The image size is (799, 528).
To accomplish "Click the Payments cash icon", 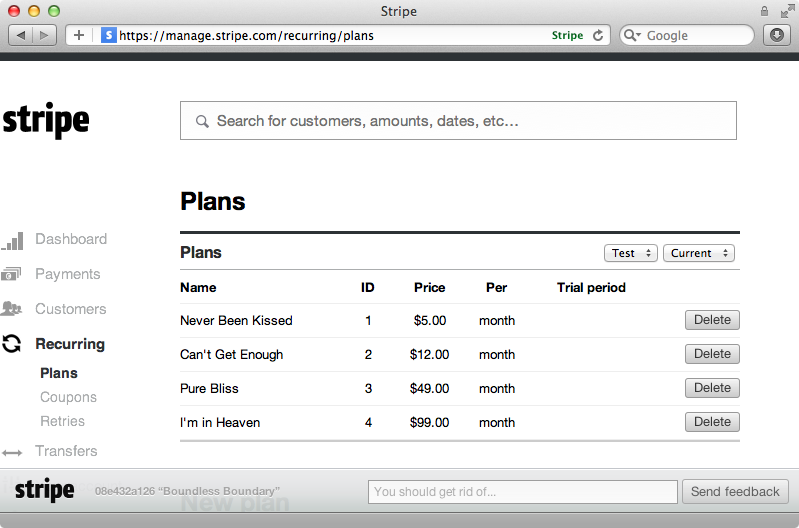I will (x=11, y=274).
